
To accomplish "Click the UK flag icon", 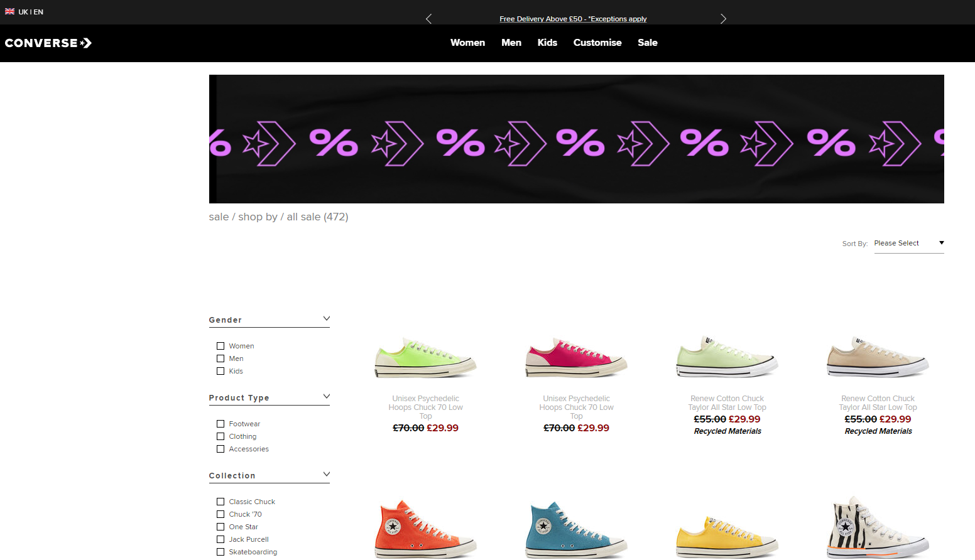I will (x=9, y=11).
